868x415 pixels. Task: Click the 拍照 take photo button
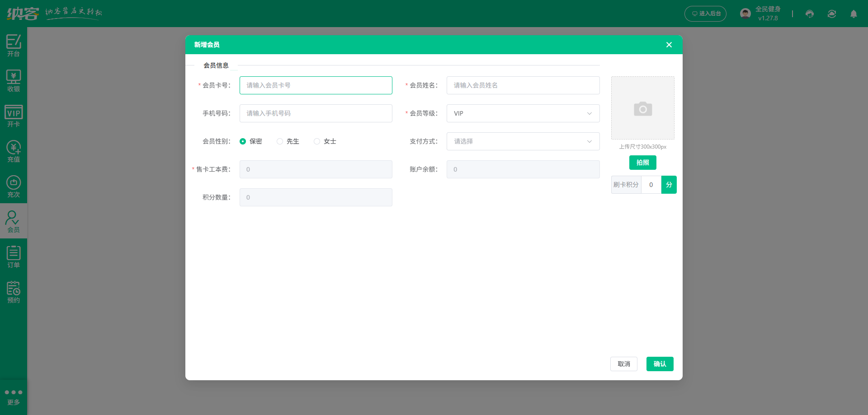coord(642,163)
